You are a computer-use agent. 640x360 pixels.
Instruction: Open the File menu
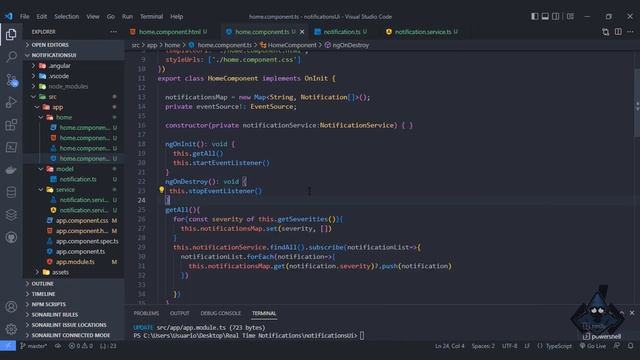[24, 16]
